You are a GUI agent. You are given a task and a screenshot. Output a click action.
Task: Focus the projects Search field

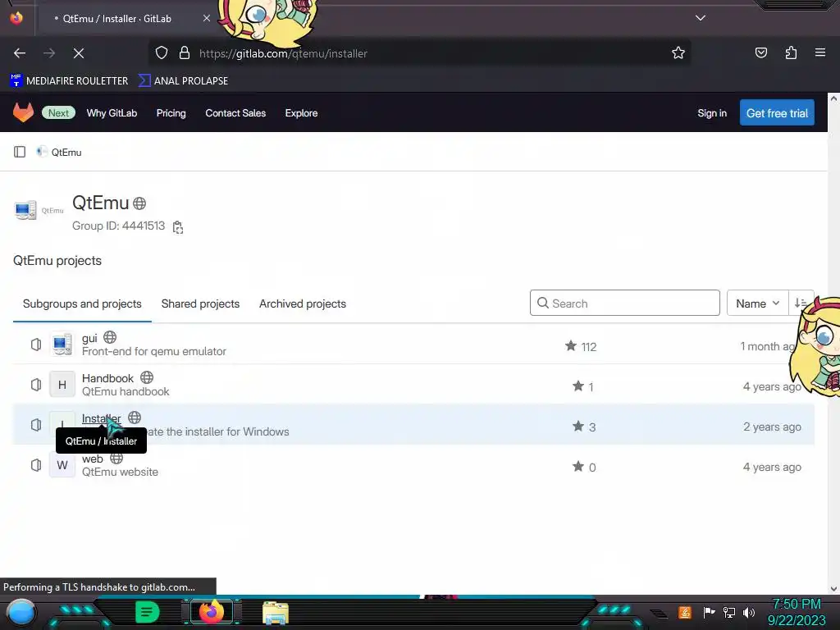coord(624,304)
